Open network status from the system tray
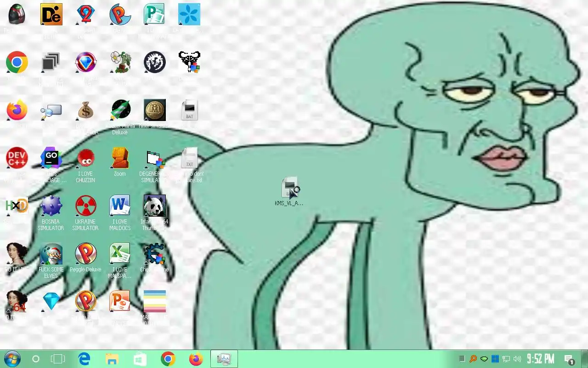The height and width of the screenshot is (368, 588). tap(506, 359)
